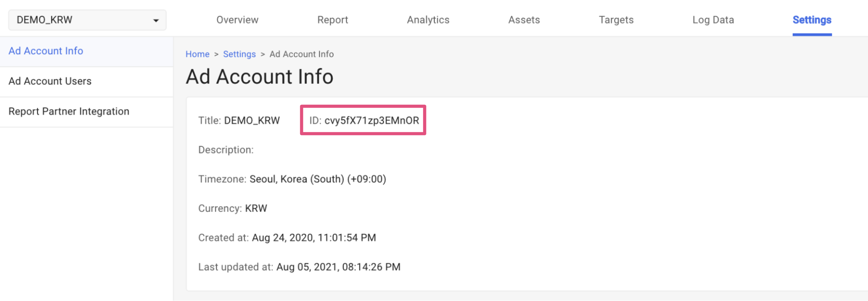Open Ad Account Users in the sidebar
Image resolution: width=868 pixels, height=301 pixels.
(50, 81)
